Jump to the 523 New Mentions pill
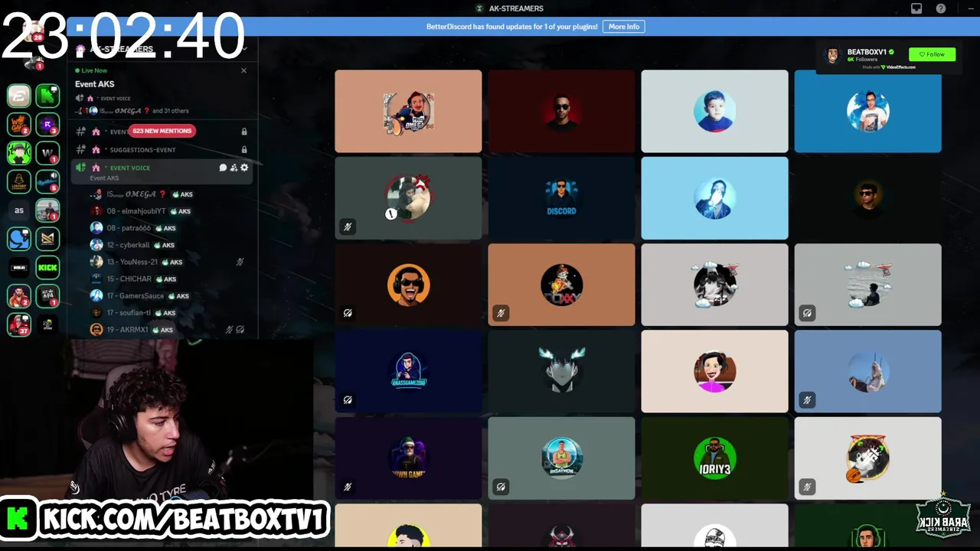980x551 pixels. pos(162,131)
